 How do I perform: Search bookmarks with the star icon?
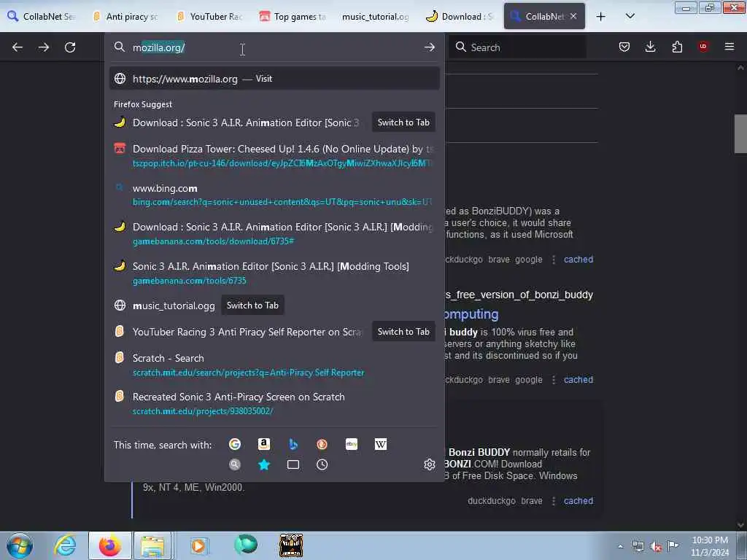pos(264,464)
